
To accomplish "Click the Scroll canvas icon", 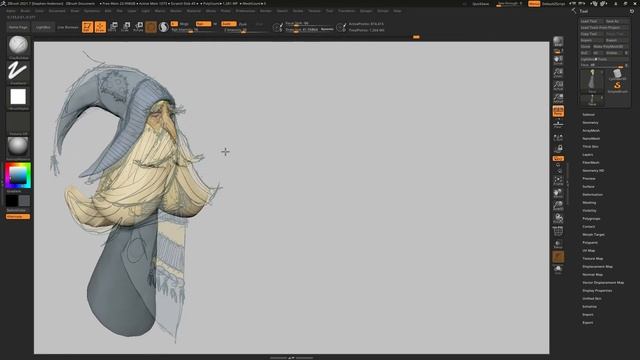I will click(x=558, y=60).
